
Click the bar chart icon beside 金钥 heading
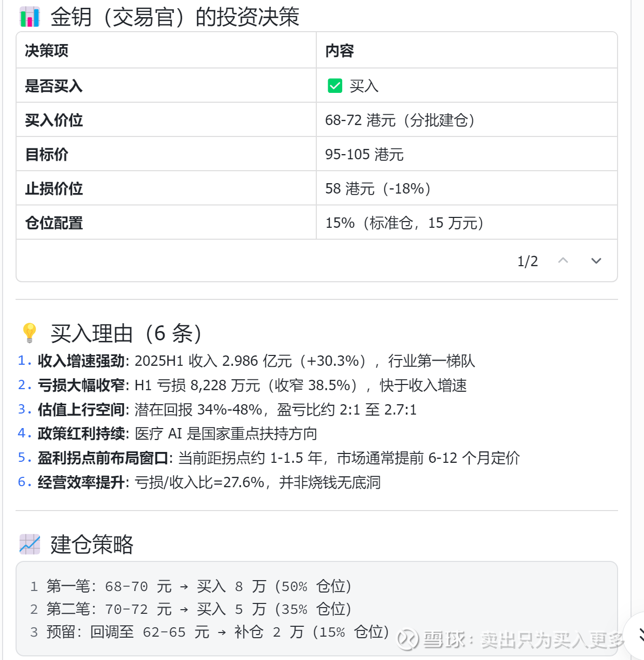pos(30,17)
